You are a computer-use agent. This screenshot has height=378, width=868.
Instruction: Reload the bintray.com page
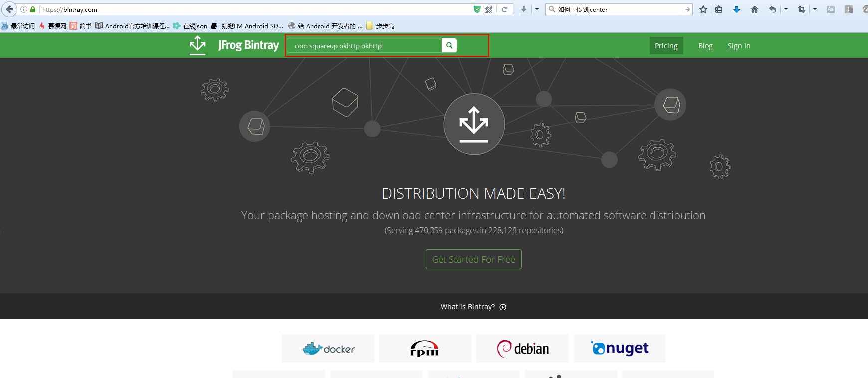click(505, 9)
